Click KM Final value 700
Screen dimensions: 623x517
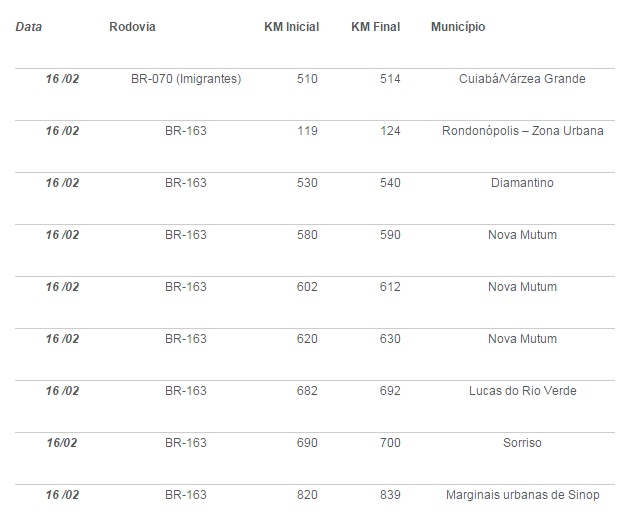click(390, 443)
